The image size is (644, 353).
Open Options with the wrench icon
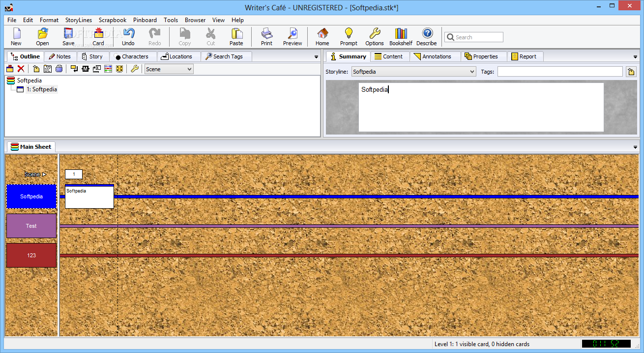point(375,37)
